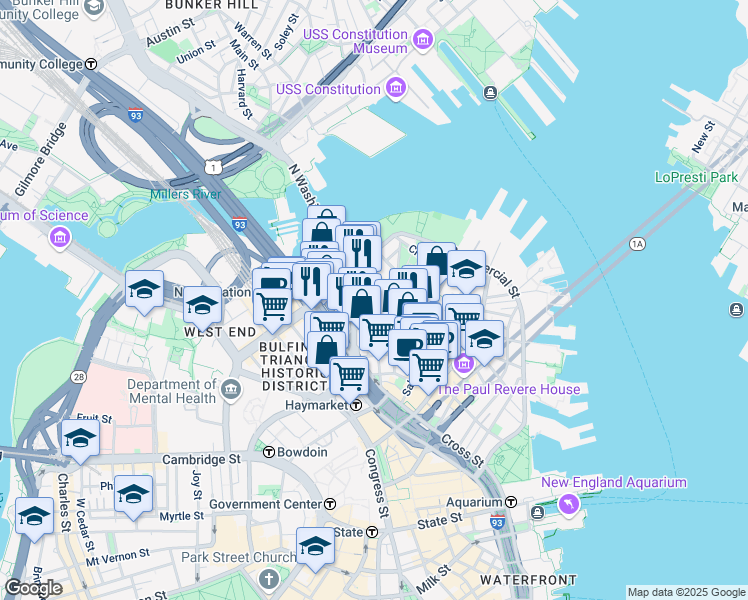Click the Route 28 shield marker
Screen dimensions: 748x600
pyautogui.click(x=79, y=377)
